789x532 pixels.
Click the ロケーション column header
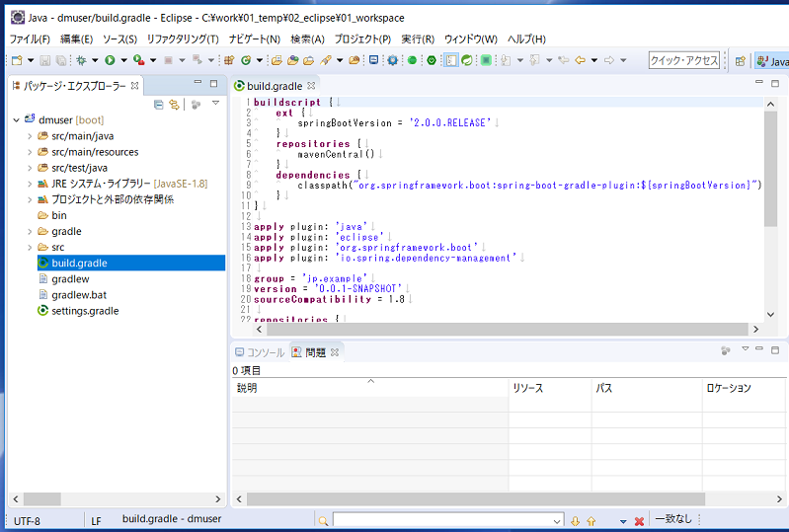[744, 388]
